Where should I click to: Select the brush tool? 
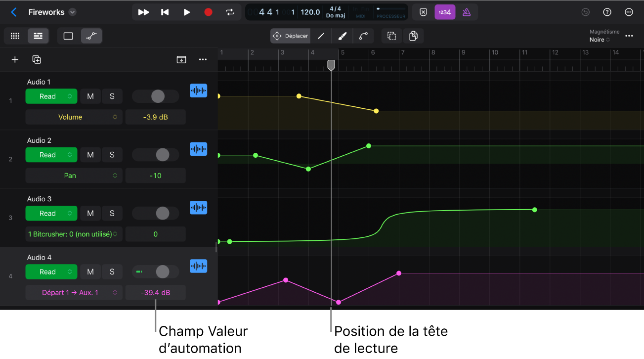click(342, 36)
